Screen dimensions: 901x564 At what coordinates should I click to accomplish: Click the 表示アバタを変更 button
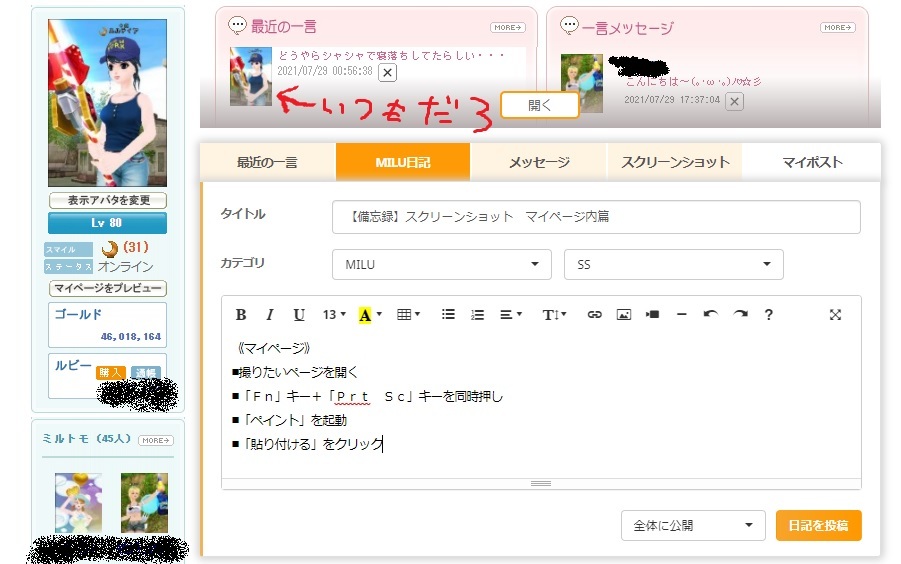[107, 200]
